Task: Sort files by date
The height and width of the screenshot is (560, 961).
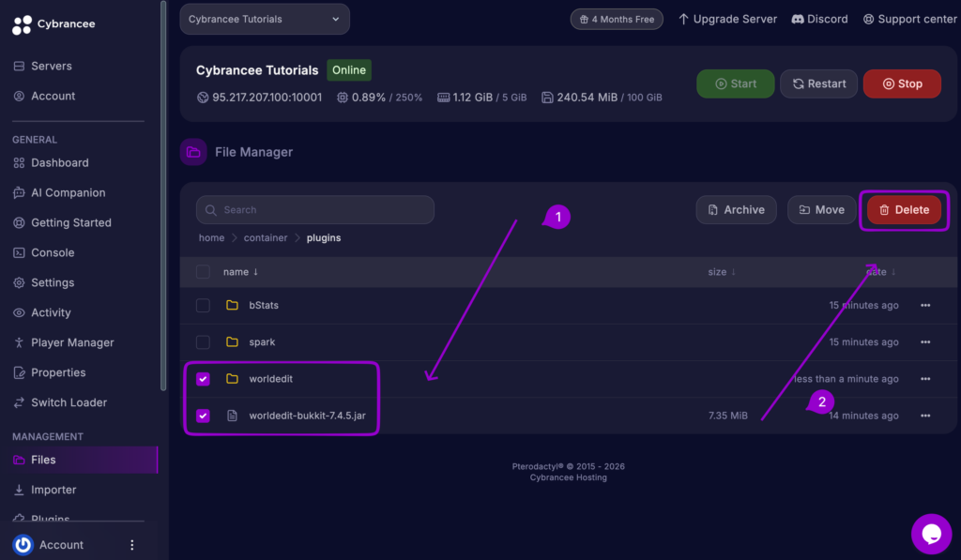Action: pyautogui.click(x=880, y=271)
